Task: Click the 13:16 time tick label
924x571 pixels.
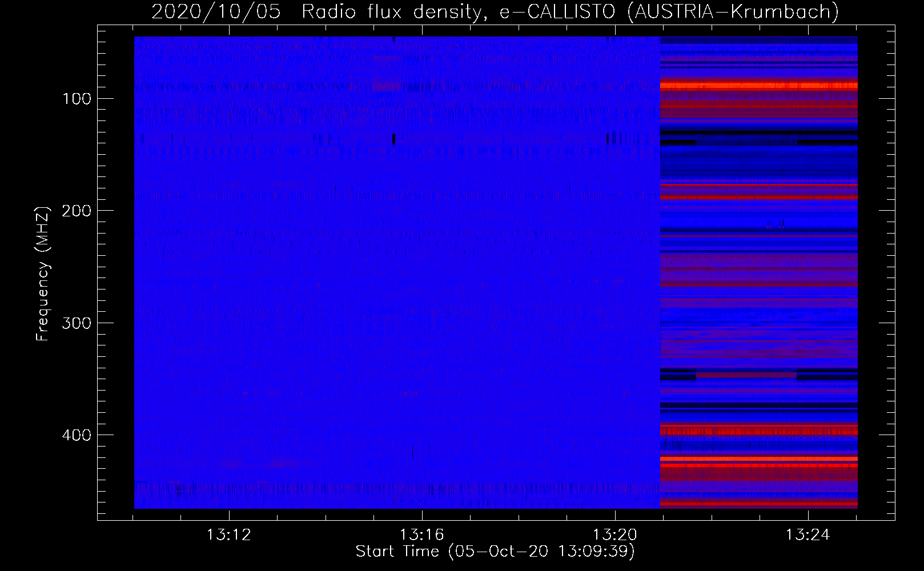Action: 422,535
